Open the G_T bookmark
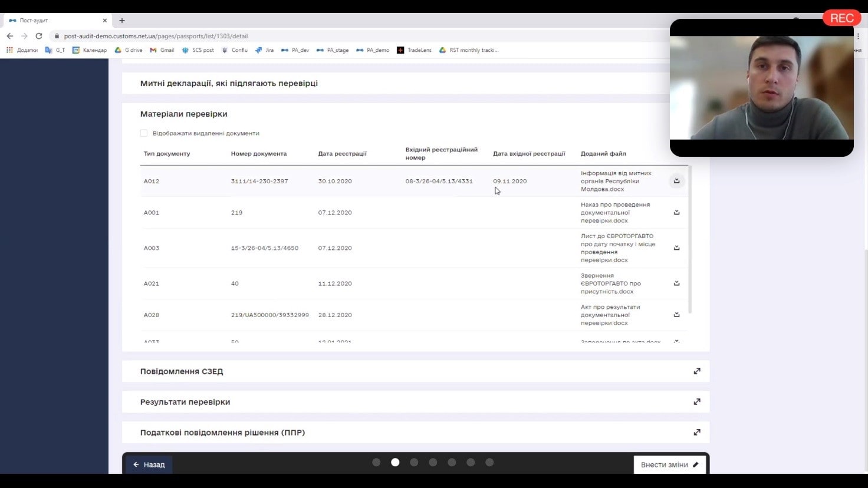The width and height of the screenshot is (868, 488). [55, 50]
